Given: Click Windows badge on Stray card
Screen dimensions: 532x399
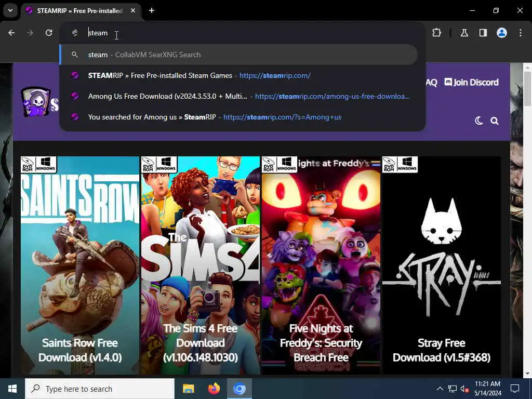Looking at the screenshot, I should pos(407,165).
